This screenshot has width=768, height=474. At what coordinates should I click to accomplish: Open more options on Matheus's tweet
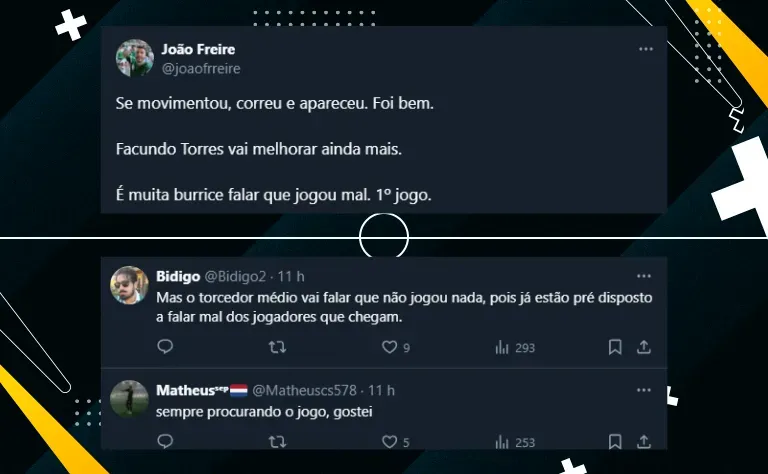644,390
